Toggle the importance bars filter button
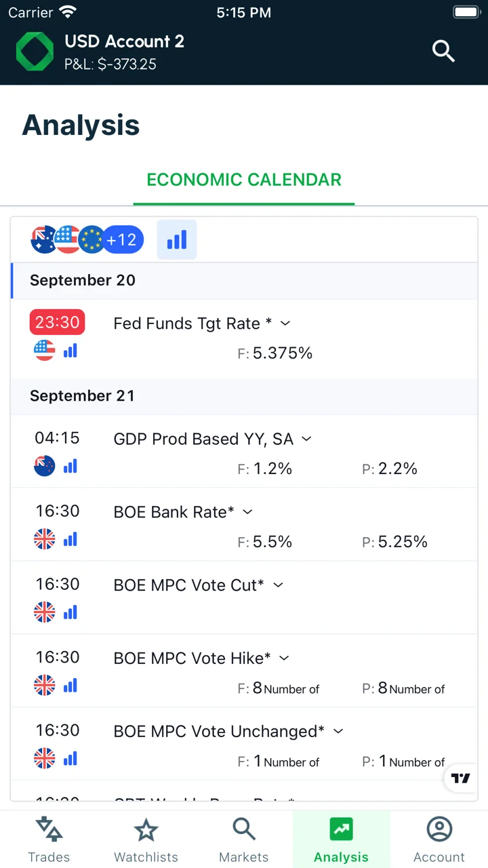The height and width of the screenshot is (868, 488). [177, 239]
